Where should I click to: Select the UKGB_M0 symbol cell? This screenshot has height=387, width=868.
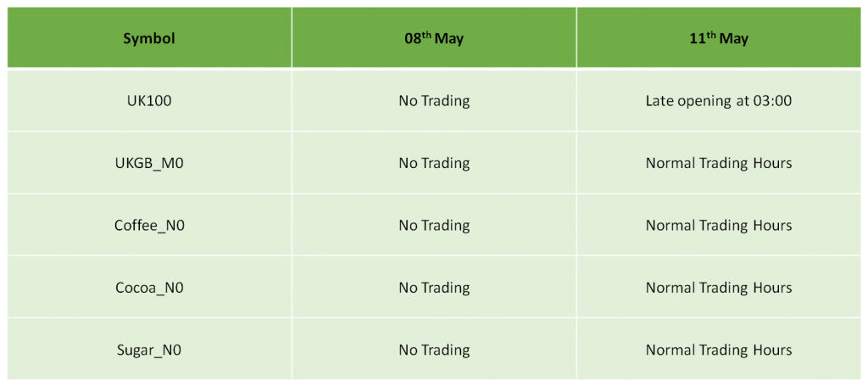point(149,163)
